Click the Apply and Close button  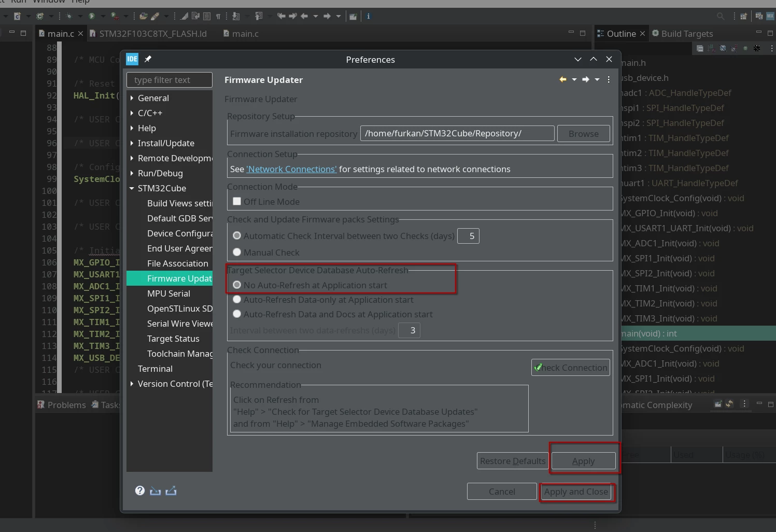tap(576, 492)
